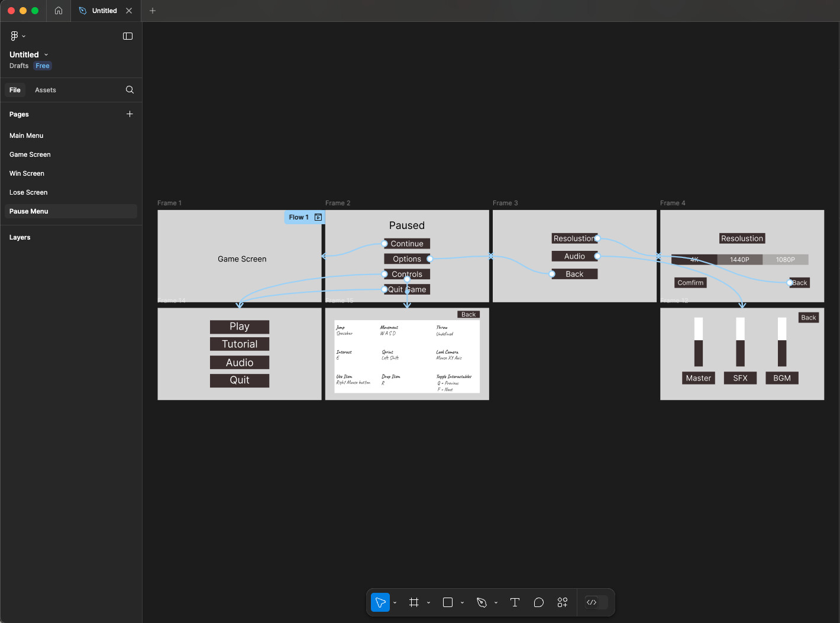Open the Flow 1 prototype settings icon
Image resolution: width=840 pixels, height=623 pixels.
[x=318, y=217]
